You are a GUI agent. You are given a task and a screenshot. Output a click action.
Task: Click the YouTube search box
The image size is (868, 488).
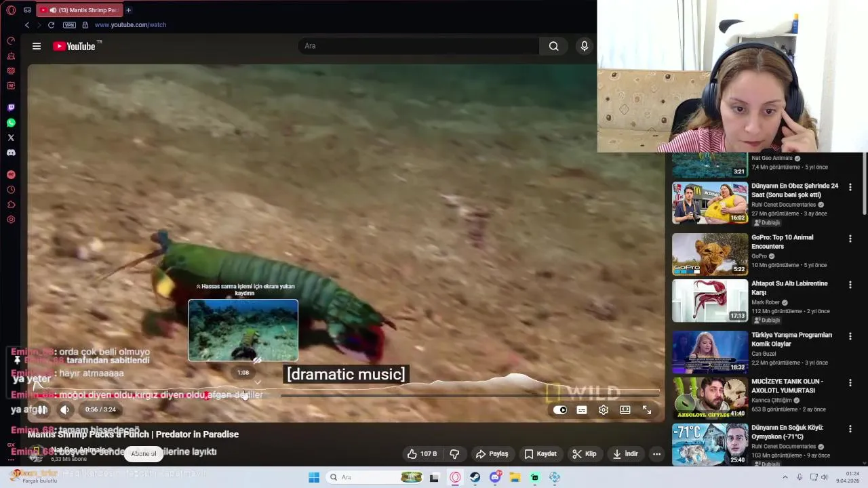[x=418, y=46]
